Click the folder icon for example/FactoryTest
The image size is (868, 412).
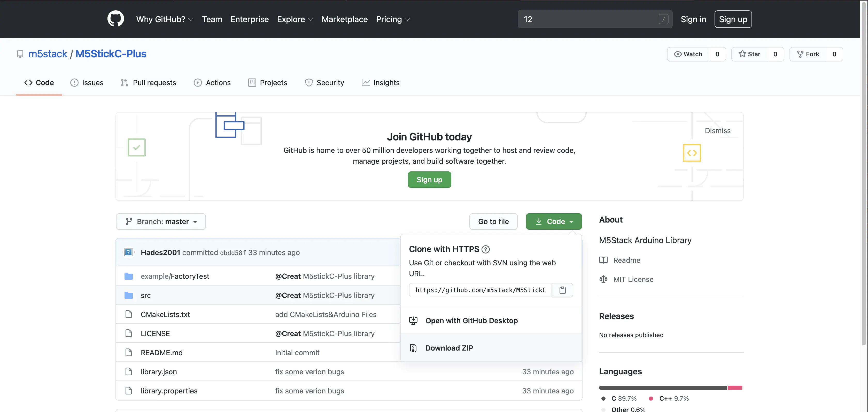click(x=128, y=276)
